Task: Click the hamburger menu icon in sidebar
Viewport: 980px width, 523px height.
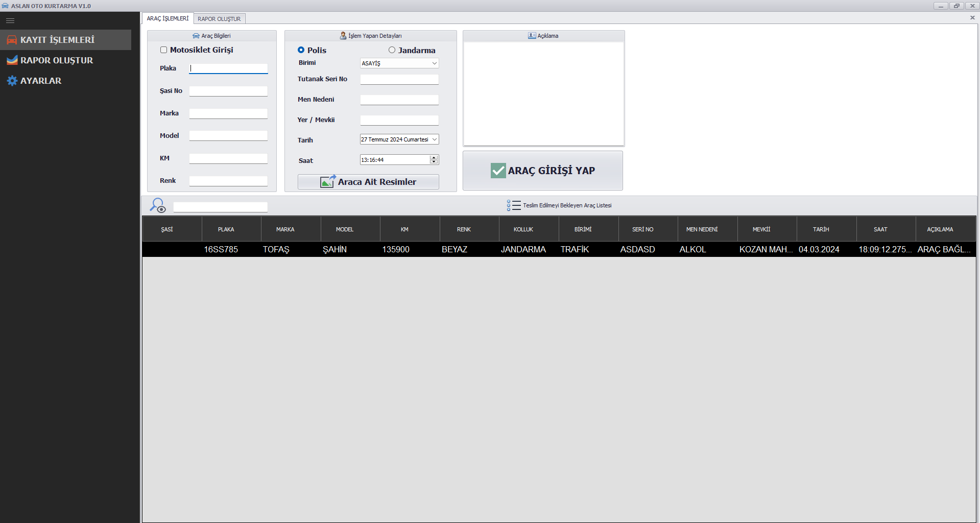Action: [x=10, y=21]
